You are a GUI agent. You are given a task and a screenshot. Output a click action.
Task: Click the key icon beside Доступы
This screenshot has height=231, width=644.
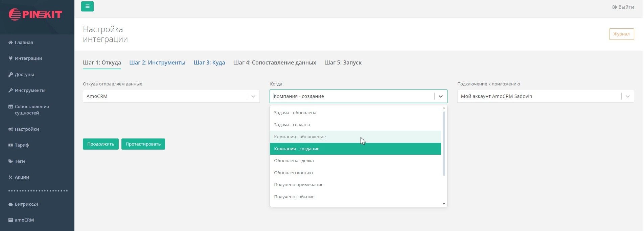pos(10,74)
